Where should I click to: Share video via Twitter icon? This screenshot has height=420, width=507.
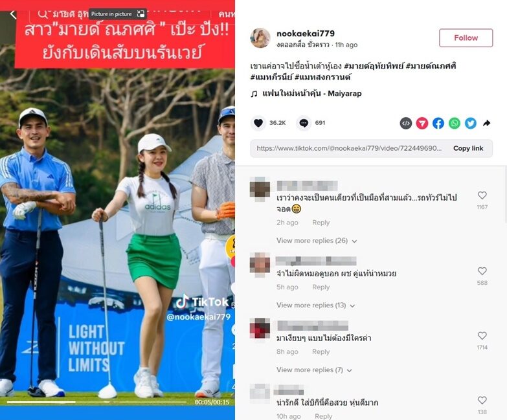coord(471,123)
